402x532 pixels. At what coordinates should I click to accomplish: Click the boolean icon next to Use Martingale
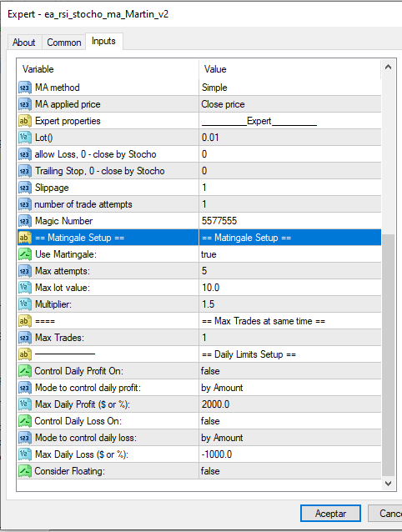(x=25, y=254)
